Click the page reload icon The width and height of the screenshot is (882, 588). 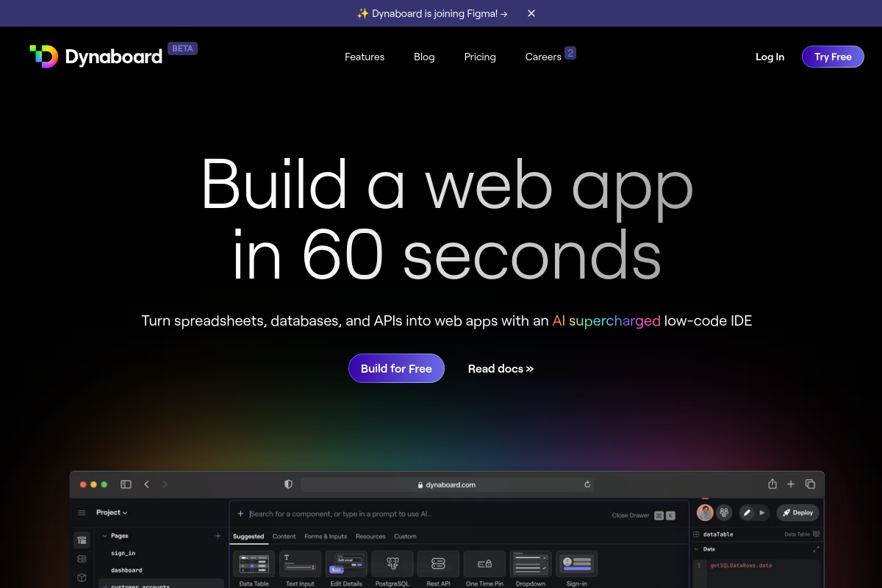tap(587, 484)
